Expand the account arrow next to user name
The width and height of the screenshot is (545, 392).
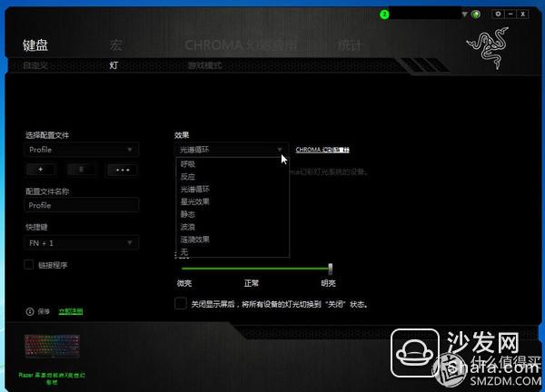pyautogui.click(x=464, y=15)
